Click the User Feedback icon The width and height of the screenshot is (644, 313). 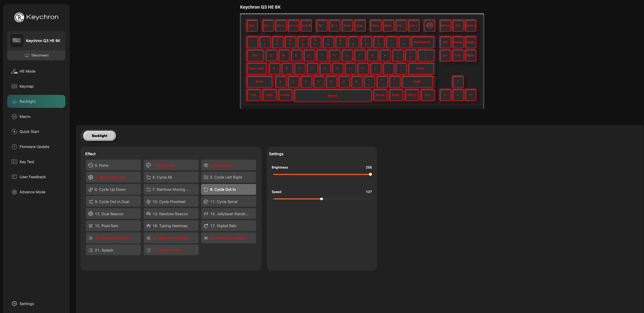click(x=14, y=177)
